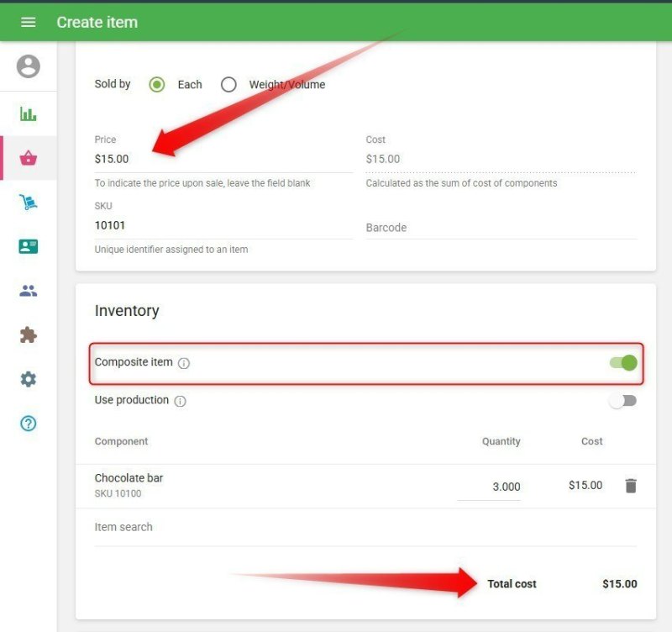Open the Reports bar chart icon

[28, 114]
